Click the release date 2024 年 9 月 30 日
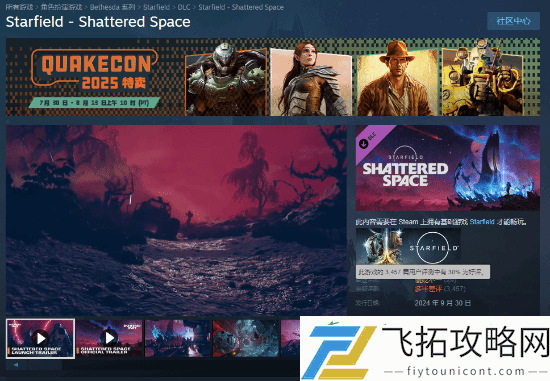 (x=443, y=303)
